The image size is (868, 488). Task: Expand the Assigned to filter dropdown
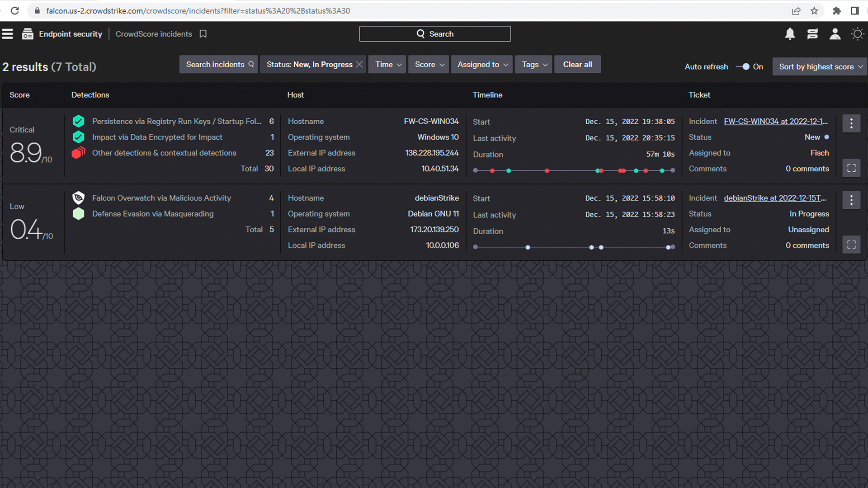tap(482, 65)
